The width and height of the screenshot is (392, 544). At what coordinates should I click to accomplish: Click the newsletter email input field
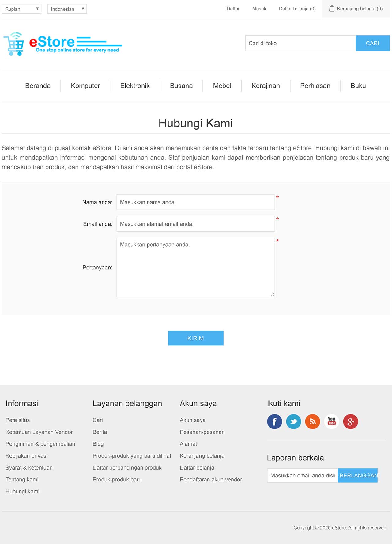click(302, 475)
